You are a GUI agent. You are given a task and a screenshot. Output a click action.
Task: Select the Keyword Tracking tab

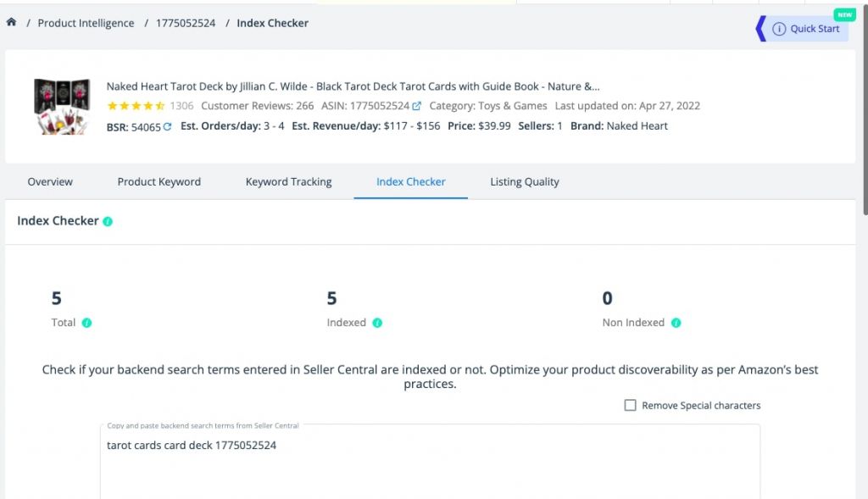(x=288, y=181)
